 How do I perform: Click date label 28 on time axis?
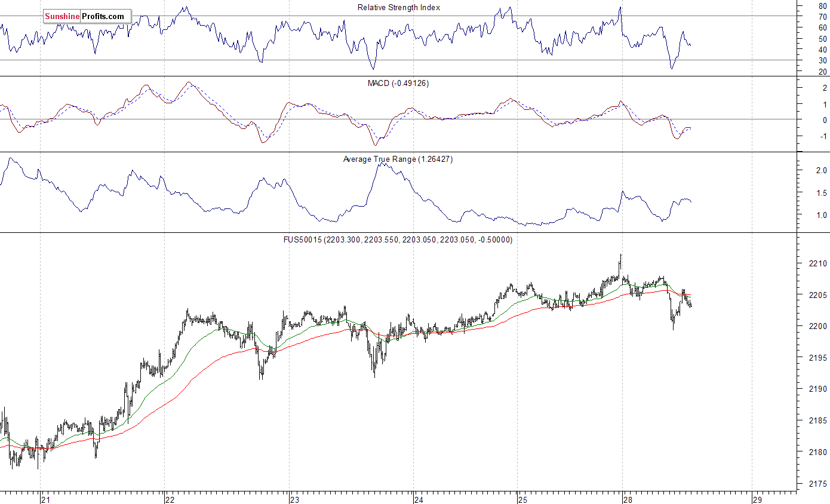[x=628, y=499]
